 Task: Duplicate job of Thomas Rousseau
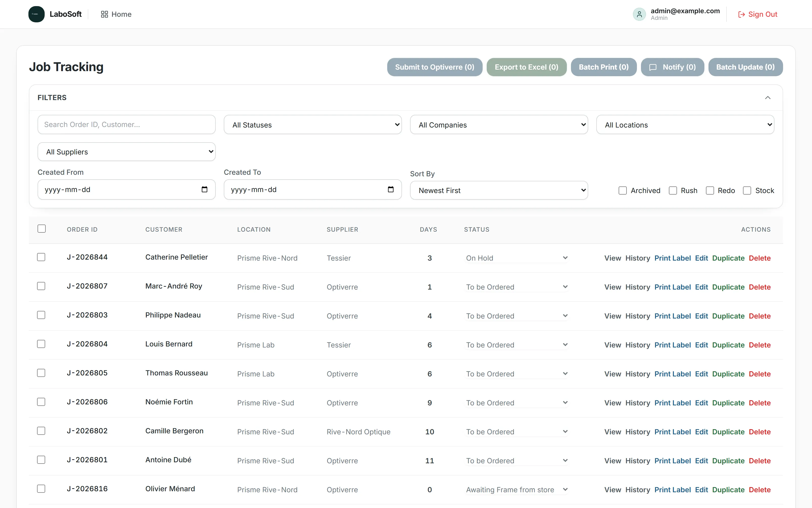tap(728, 374)
